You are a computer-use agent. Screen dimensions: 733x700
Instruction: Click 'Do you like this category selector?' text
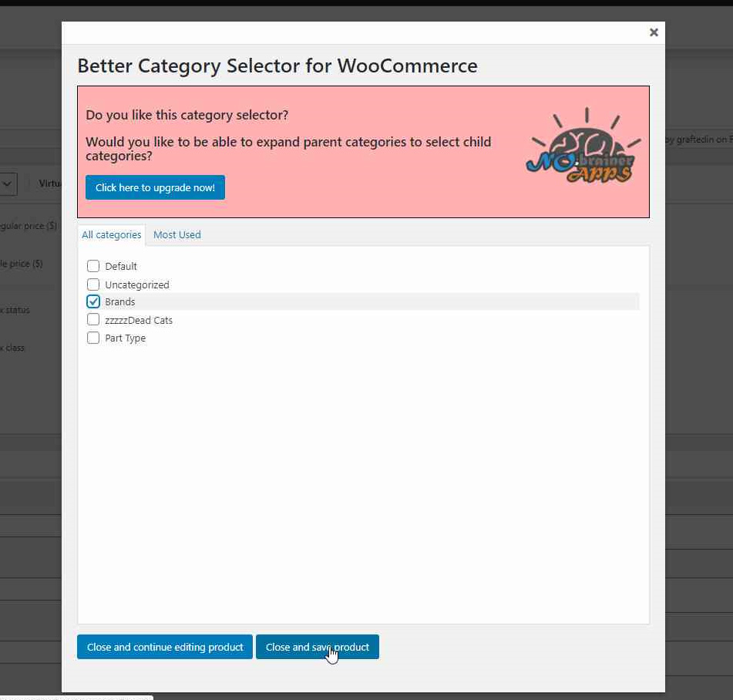[x=187, y=115]
